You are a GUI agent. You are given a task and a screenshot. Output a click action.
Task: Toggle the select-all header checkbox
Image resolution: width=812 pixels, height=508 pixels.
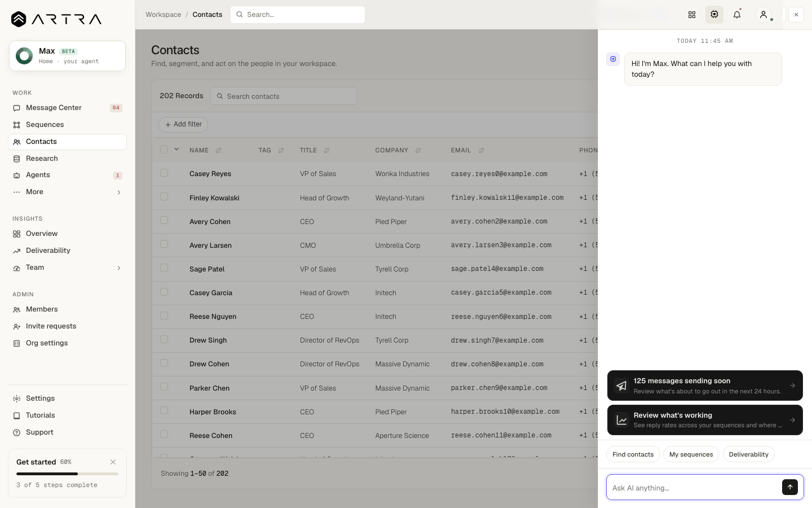[164, 150]
